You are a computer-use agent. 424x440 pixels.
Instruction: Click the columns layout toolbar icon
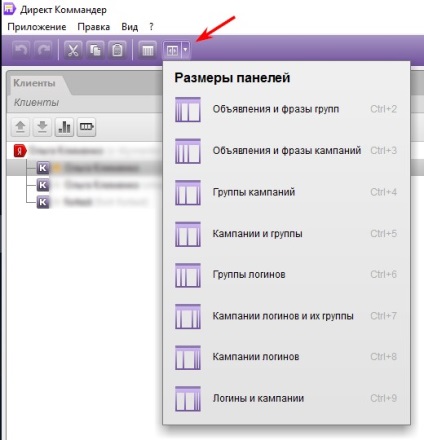point(147,50)
